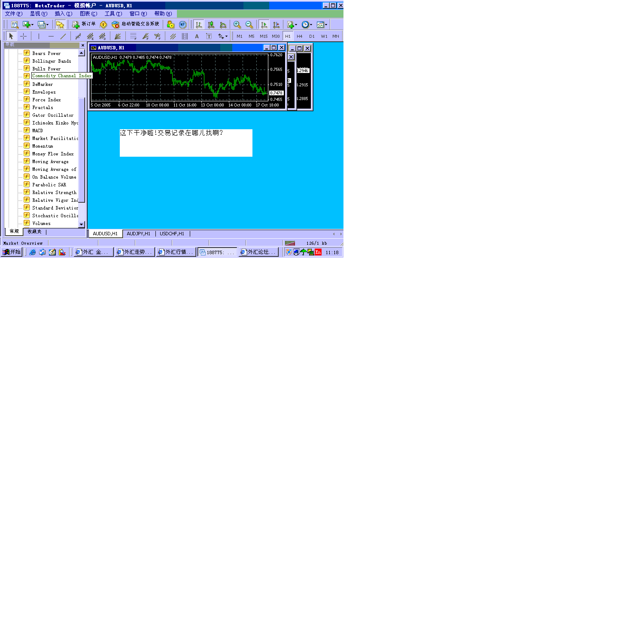This screenshot has height=644, width=644.
Task: Switch timeframe to H4
Action: 300,36
